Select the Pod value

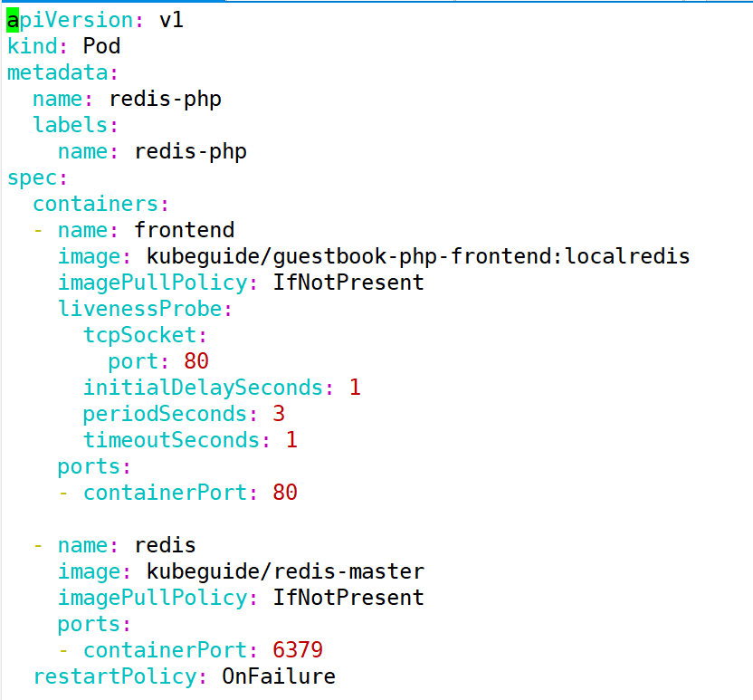coord(101,46)
